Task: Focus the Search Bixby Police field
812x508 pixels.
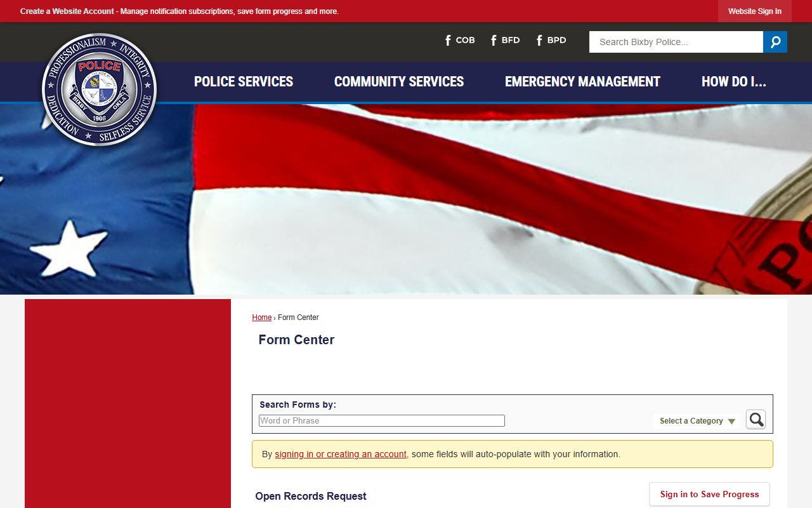Action: (676, 42)
